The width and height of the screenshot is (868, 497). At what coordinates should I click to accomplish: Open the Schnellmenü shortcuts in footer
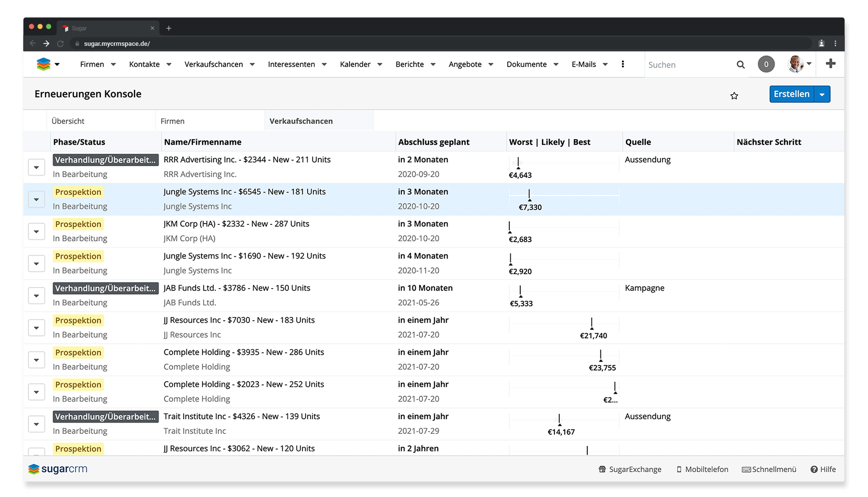click(x=769, y=469)
